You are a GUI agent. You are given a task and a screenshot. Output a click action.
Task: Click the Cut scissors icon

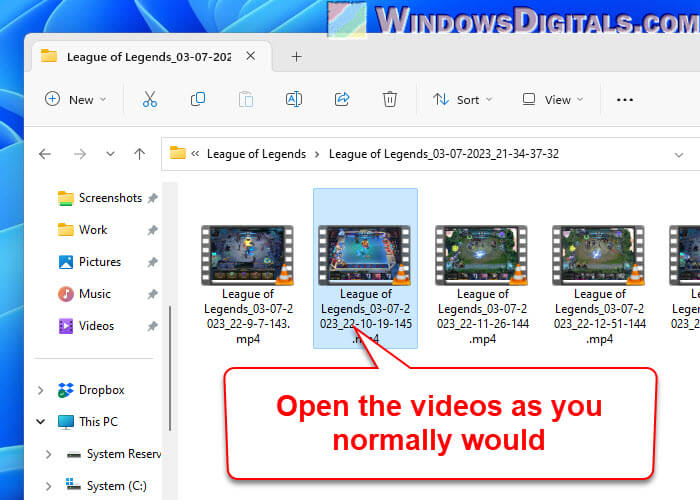point(150,99)
